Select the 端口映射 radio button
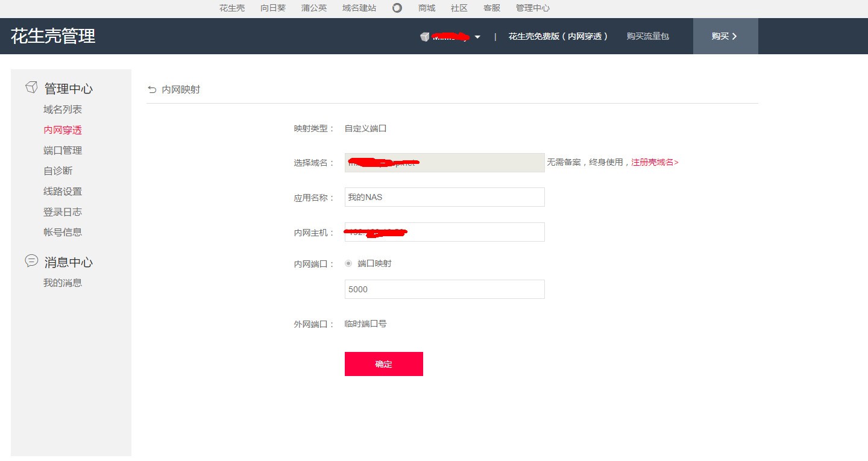Screen dimensions: 868x461 tap(348, 263)
